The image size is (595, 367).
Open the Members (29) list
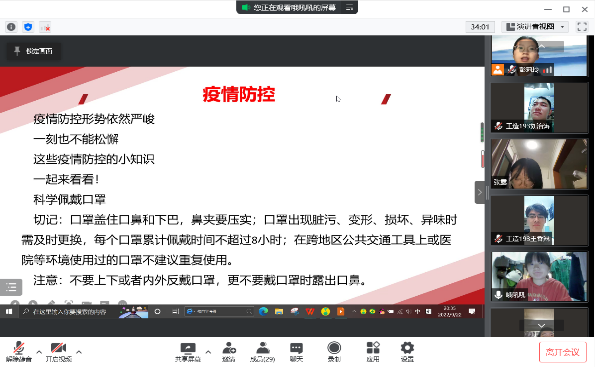[x=262, y=351]
